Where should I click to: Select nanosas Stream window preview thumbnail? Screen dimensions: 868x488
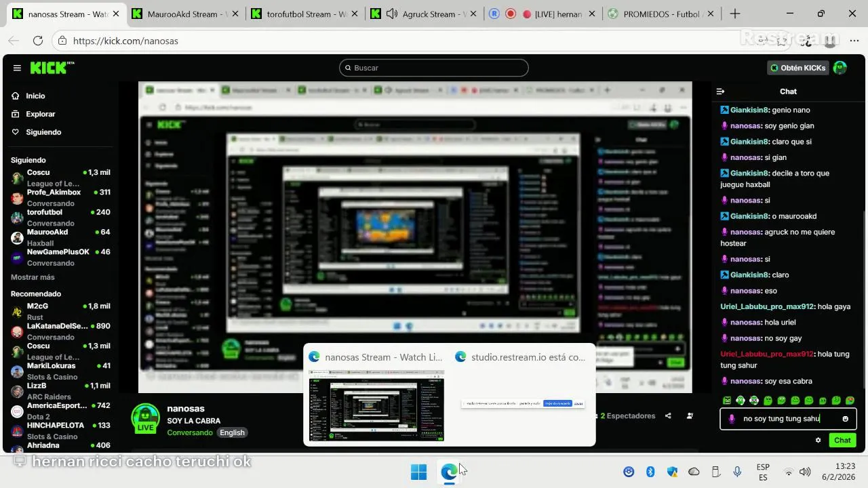coord(376,405)
